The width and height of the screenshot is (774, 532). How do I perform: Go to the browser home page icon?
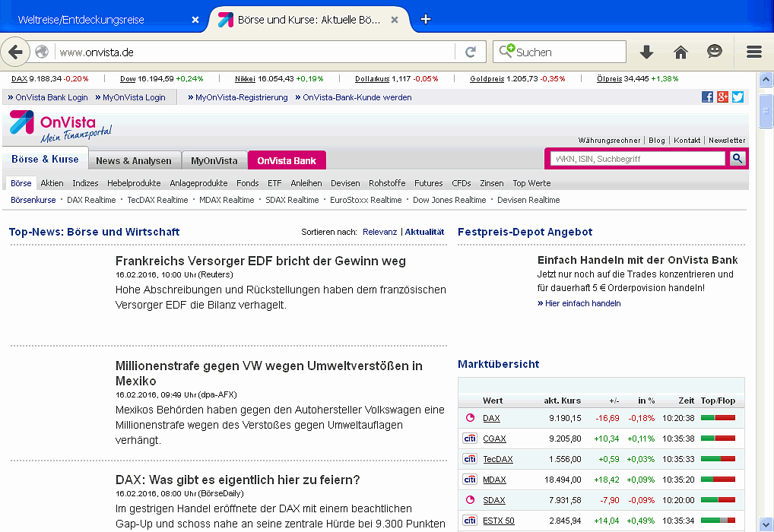pos(680,52)
